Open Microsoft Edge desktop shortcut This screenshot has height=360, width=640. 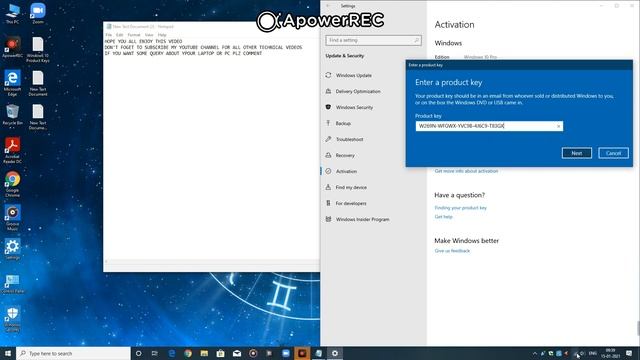tap(12, 83)
